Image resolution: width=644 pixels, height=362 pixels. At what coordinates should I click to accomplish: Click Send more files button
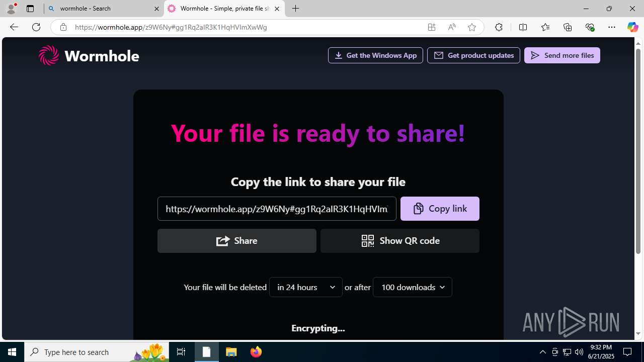[x=562, y=55]
